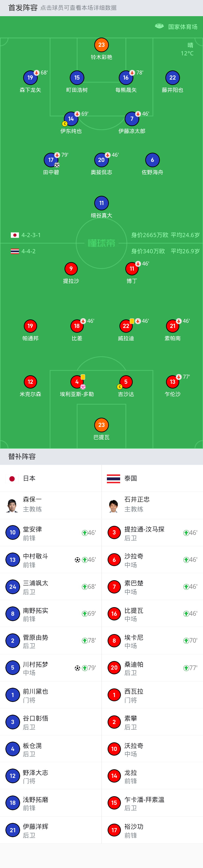Open Japan coach 森保一 profile photo
203x868 pixels.
click(x=12, y=506)
